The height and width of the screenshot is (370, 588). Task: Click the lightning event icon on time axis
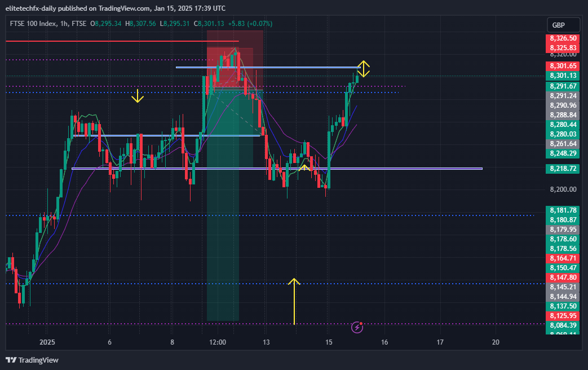(357, 328)
